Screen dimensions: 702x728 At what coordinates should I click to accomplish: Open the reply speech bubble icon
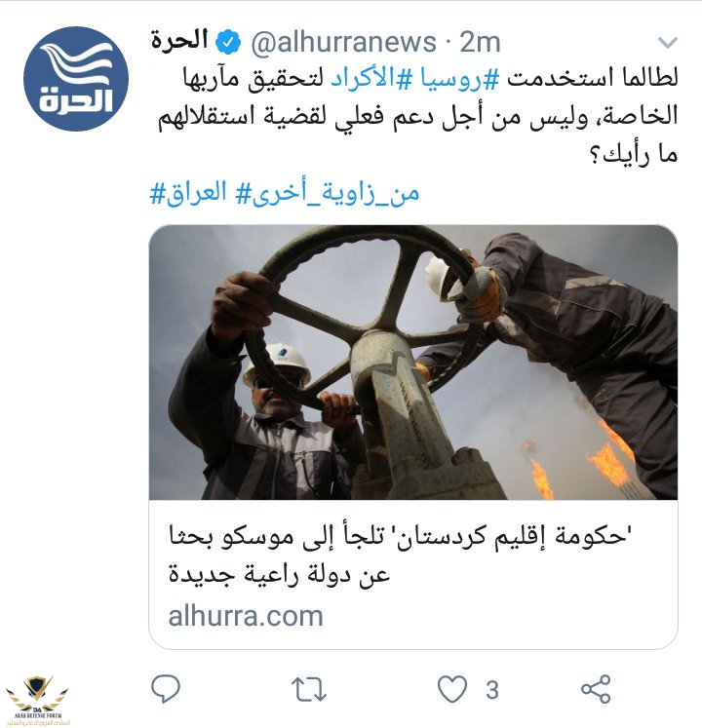click(x=166, y=689)
